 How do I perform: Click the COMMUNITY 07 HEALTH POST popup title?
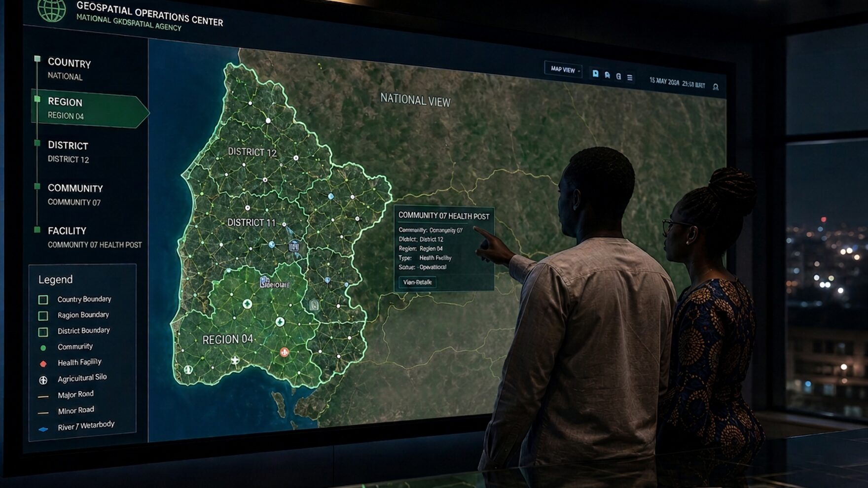[x=444, y=216]
